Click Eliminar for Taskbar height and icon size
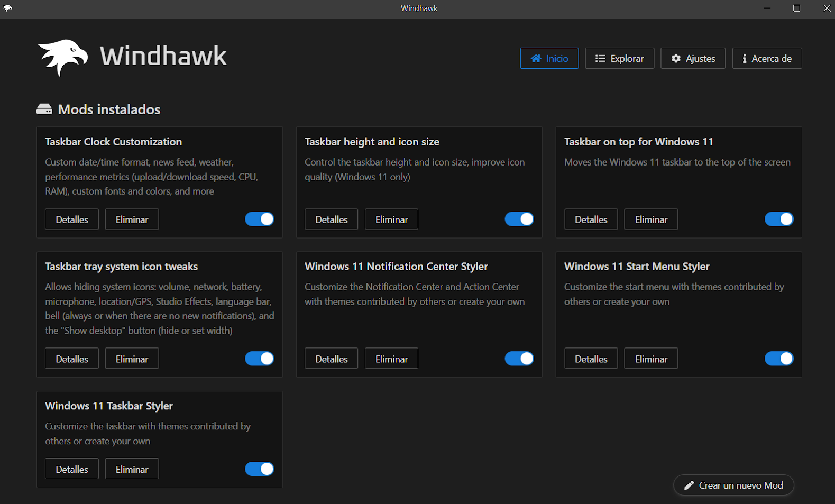Screen dimensions: 835x504 pyautogui.click(x=391, y=219)
